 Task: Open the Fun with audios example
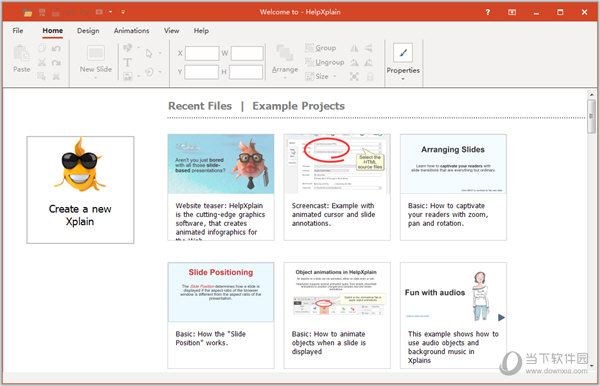(453, 316)
